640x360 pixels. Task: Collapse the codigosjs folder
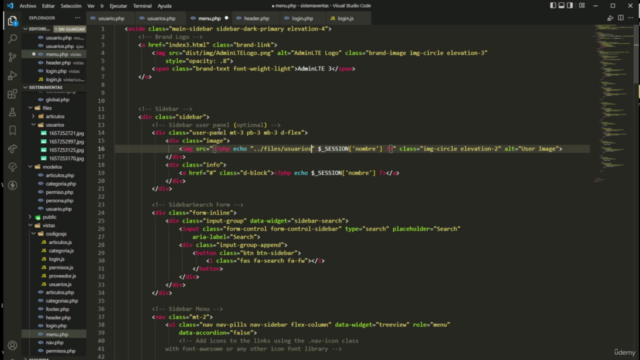tap(33, 234)
